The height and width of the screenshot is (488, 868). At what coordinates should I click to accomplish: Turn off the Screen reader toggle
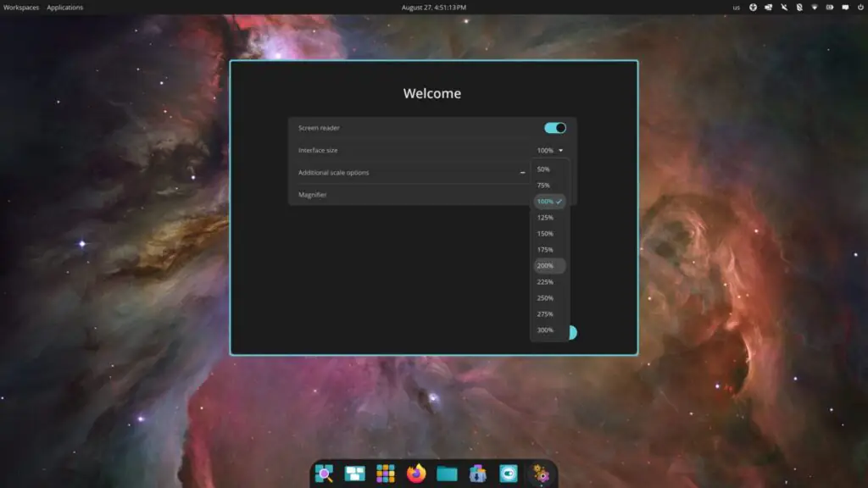(555, 128)
